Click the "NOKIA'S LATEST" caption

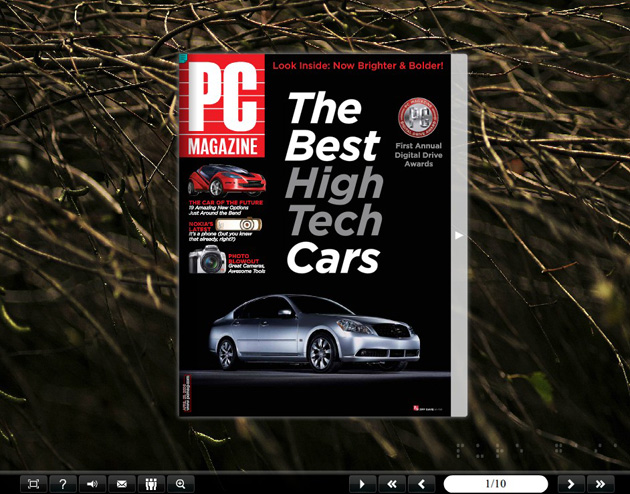(201, 226)
